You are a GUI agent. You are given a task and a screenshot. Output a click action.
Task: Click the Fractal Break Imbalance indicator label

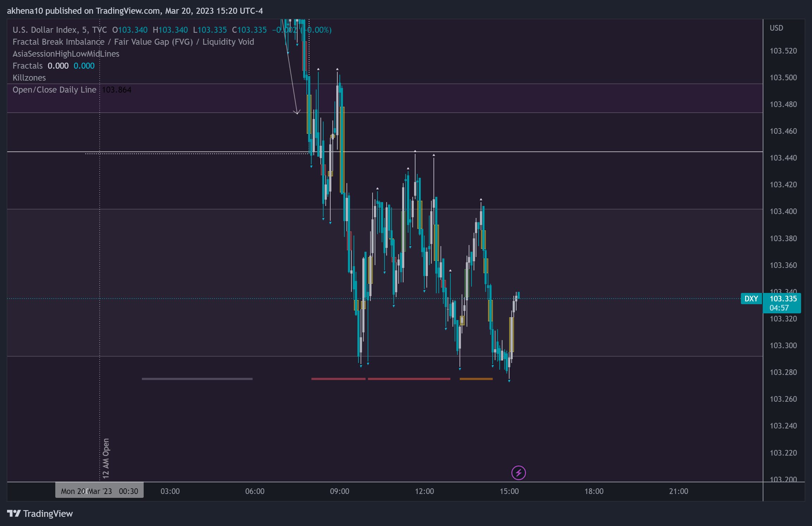(133, 42)
